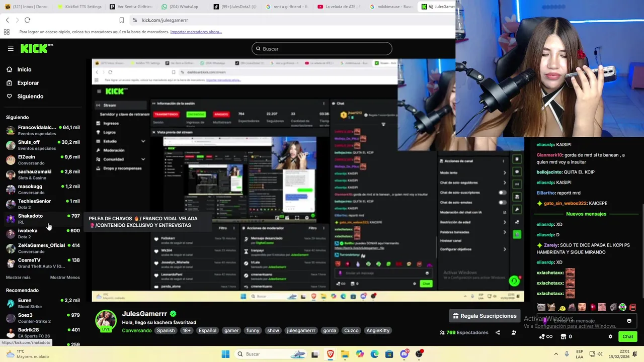Open OBS Studio from taskbar
The width and height of the screenshot is (644, 362).
tap(419, 354)
